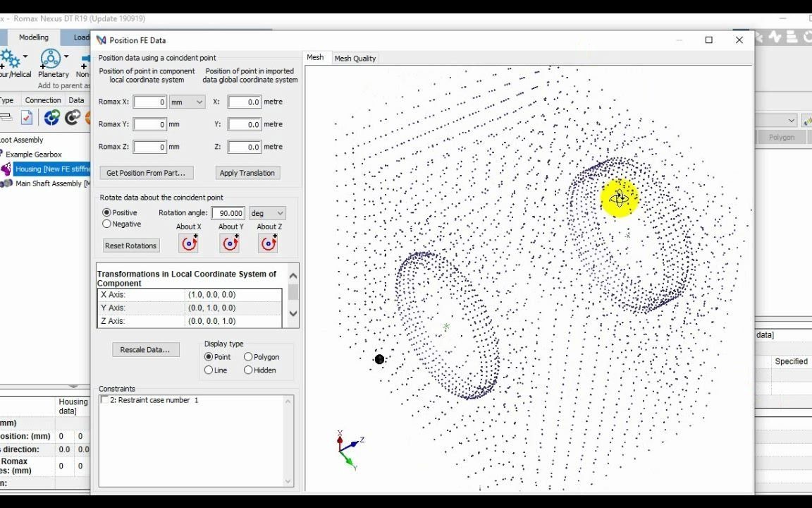Click the rotate About Y icon button
This screenshot has height=508, width=812.
229,243
